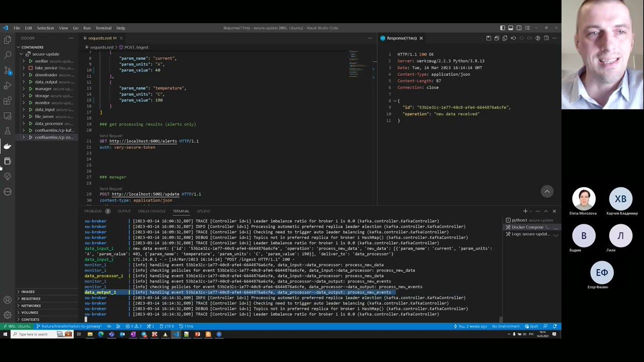Open more actions in the Docker panel header
This screenshot has height=362, width=644.
point(71,38)
